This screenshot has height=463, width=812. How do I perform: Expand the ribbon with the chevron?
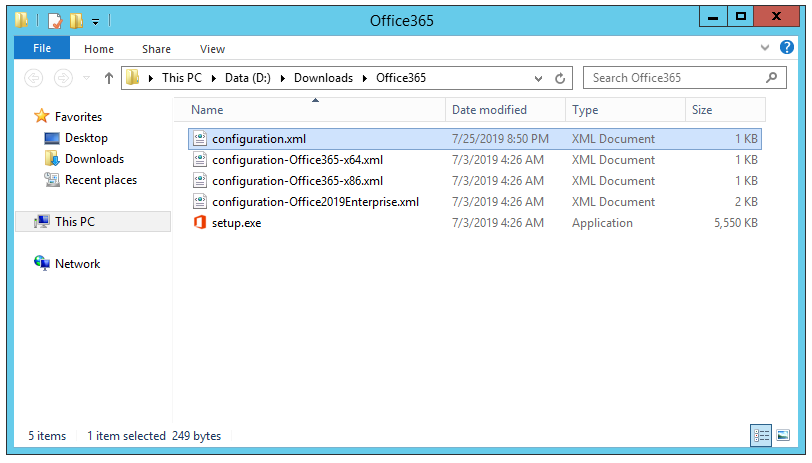pos(765,48)
